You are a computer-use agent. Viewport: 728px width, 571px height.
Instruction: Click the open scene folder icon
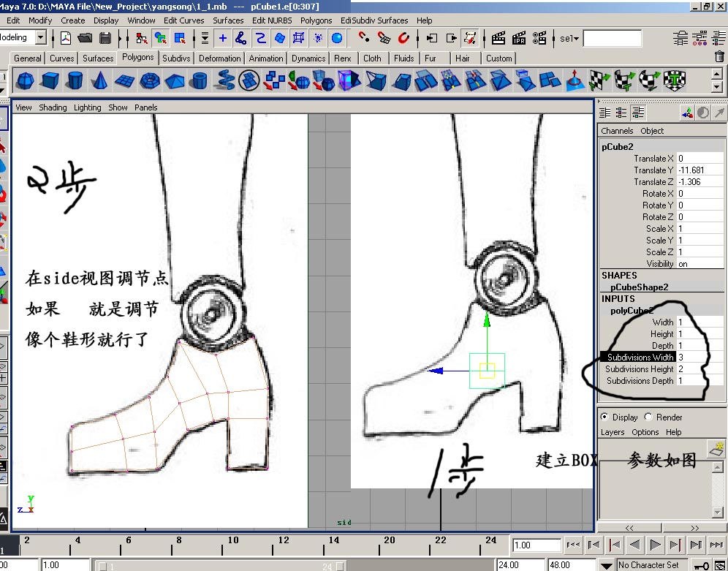pos(85,37)
